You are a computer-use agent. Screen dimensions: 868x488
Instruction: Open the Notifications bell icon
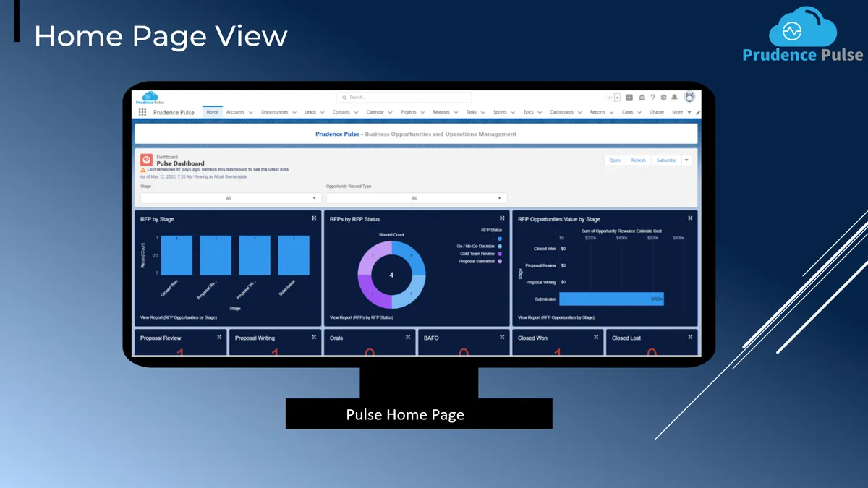coord(674,98)
